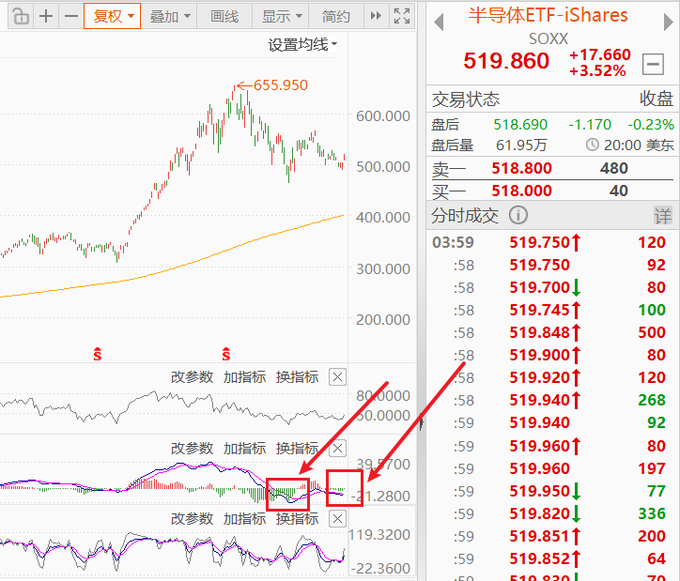Screen dimensions: 680x581
Task: Zoom in chart with plus button
Action: 46,16
